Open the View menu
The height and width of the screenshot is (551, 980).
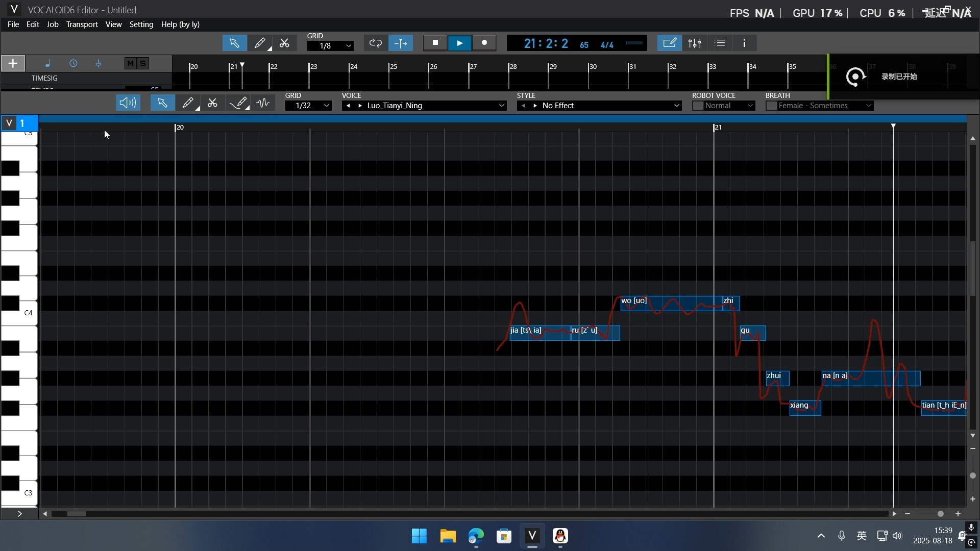tap(113, 24)
